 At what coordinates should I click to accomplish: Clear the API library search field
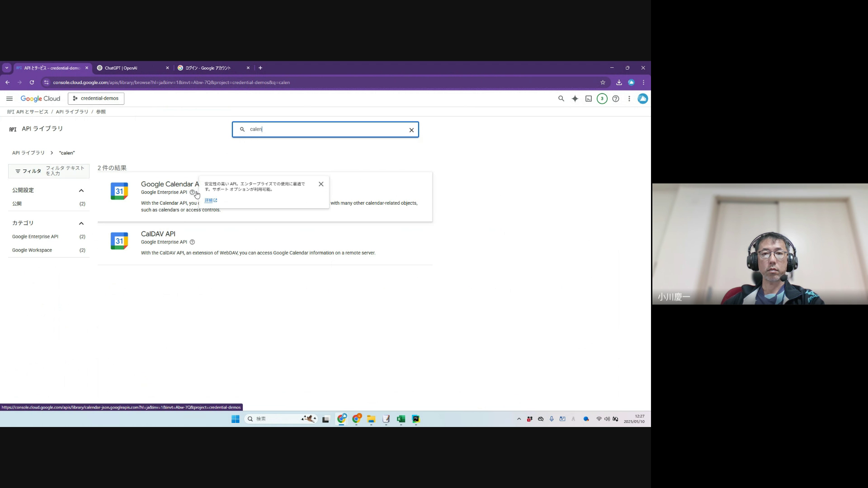point(411,130)
